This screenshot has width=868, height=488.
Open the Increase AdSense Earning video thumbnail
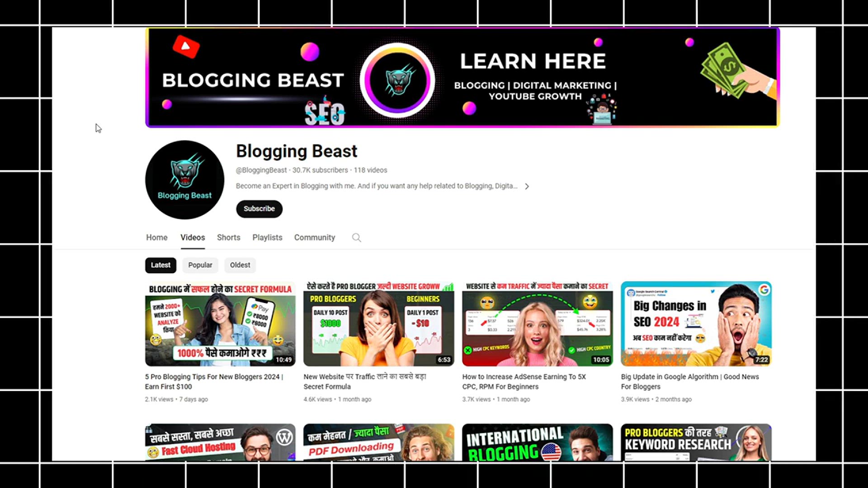(x=538, y=324)
